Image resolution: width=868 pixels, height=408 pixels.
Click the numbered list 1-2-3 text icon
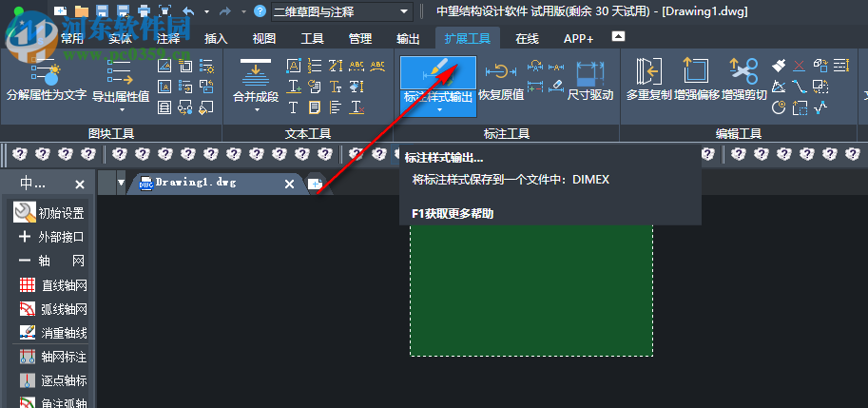(315, 66)
